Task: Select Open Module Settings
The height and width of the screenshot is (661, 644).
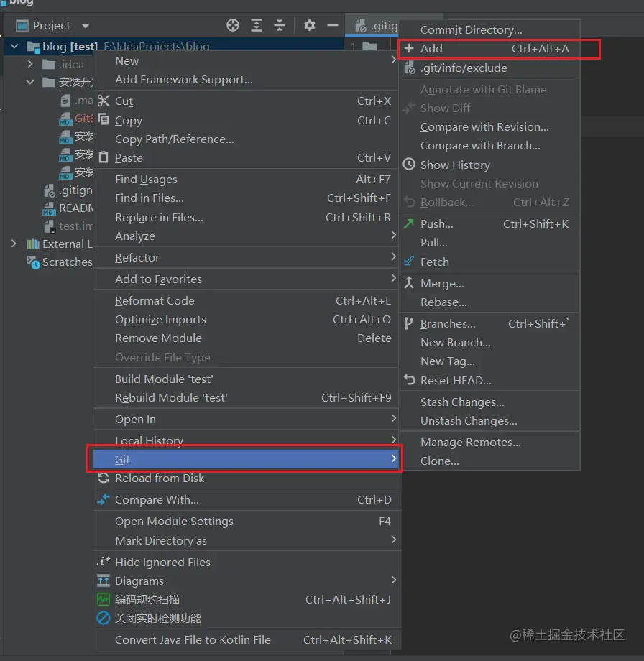Action: 247,522
